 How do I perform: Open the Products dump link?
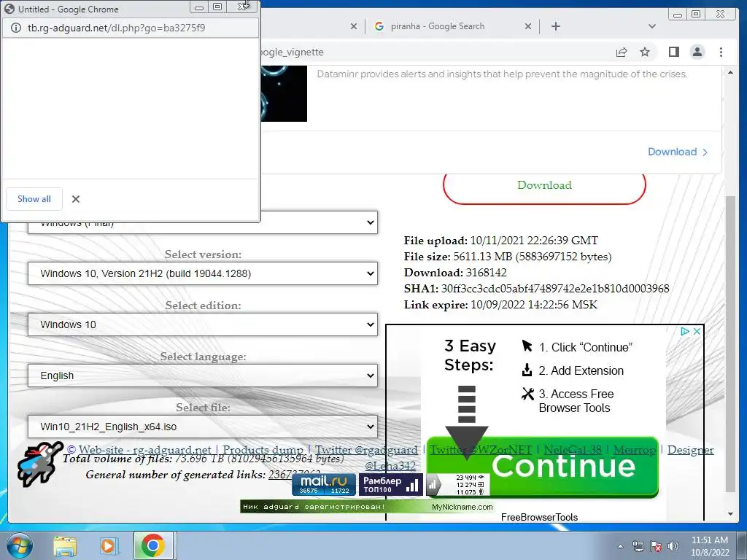pos(263,449)
